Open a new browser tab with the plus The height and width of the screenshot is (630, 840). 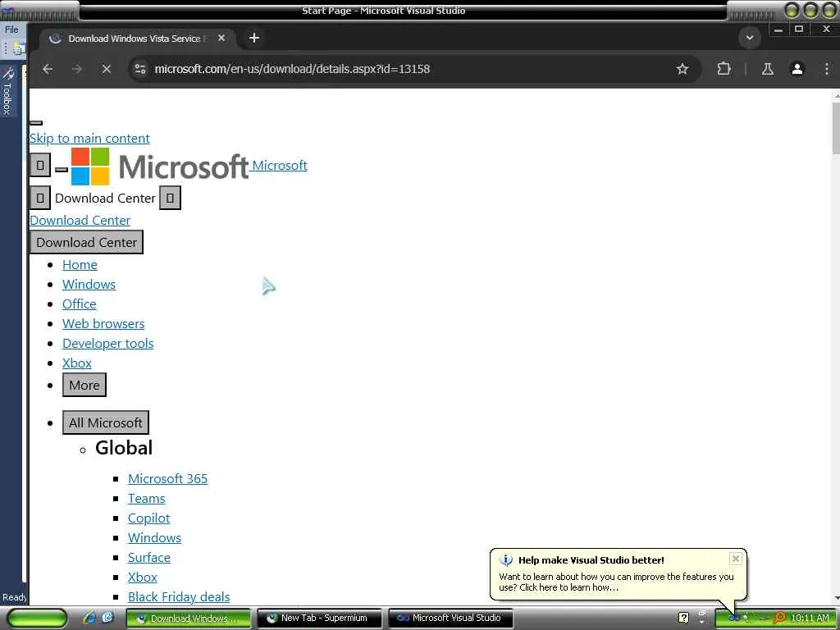click(254, 38)
